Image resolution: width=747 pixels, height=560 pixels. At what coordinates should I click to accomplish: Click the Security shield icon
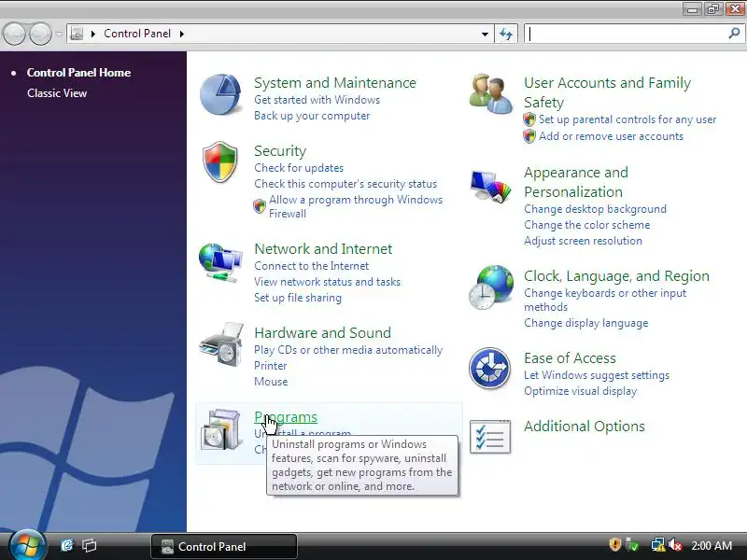(220, 161)
